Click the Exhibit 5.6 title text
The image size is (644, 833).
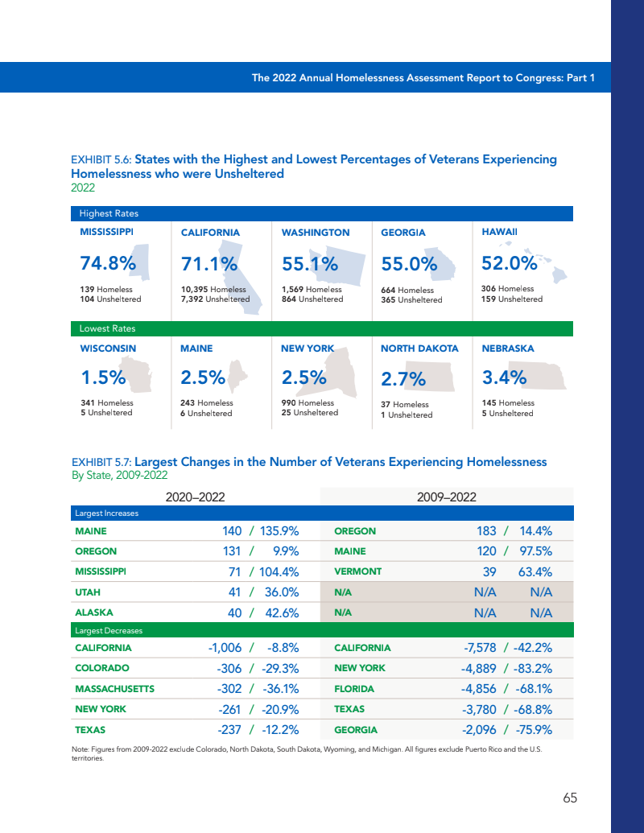pos(314,166)
